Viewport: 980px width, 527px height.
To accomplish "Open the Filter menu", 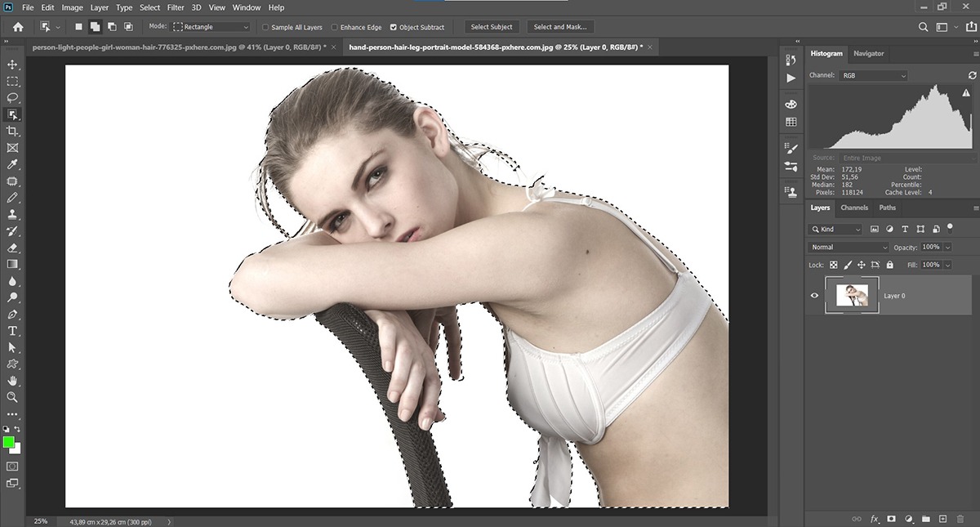I will [176, 7].
